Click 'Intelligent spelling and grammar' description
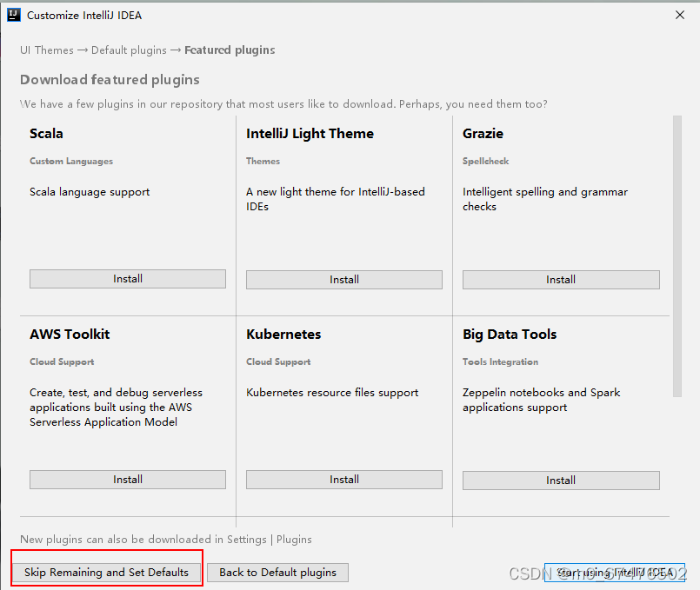The image size is (700, 590). coord(545,199)
